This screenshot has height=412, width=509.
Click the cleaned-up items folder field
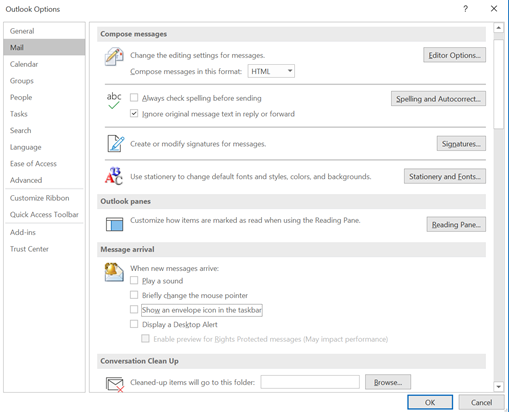[x=310, y=382]
